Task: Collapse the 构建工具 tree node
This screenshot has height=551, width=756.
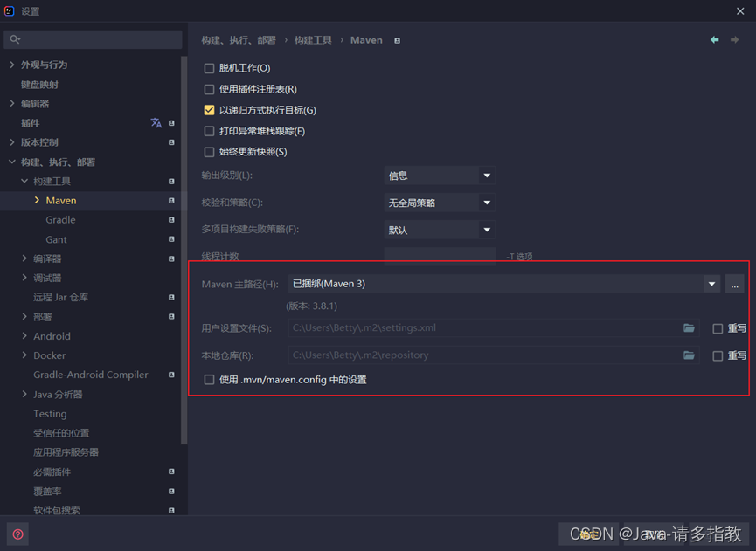Action: tap(24, 181)
